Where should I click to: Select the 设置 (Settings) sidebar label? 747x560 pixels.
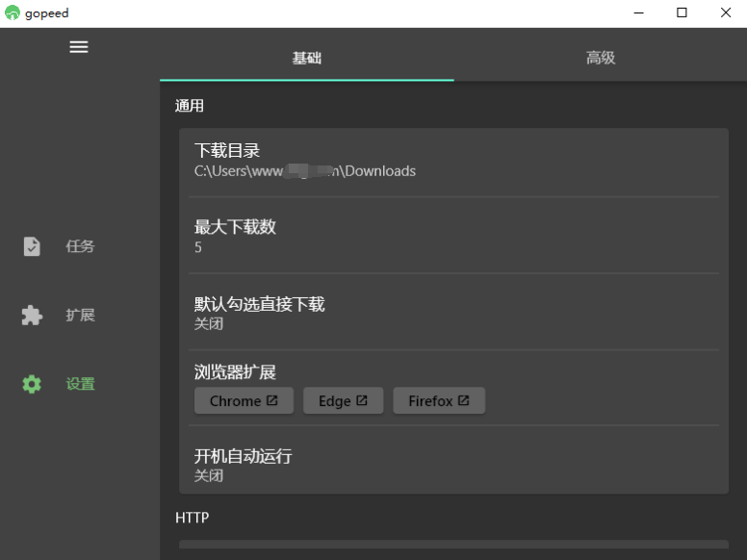pos(80,384)
